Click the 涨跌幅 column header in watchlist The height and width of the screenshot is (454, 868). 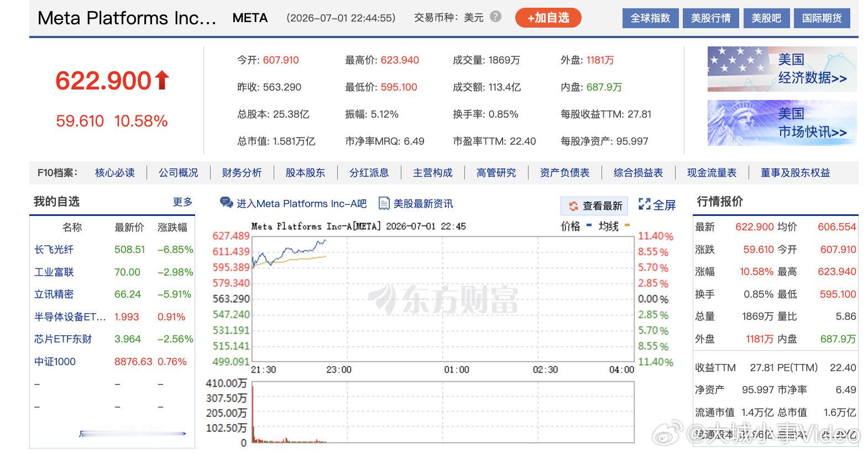172,228
